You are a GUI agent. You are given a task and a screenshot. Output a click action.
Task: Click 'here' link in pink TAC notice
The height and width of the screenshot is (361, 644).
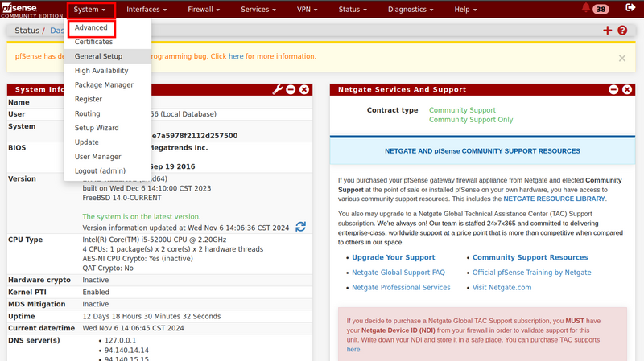pyautogui.click(x=353, y=350)
